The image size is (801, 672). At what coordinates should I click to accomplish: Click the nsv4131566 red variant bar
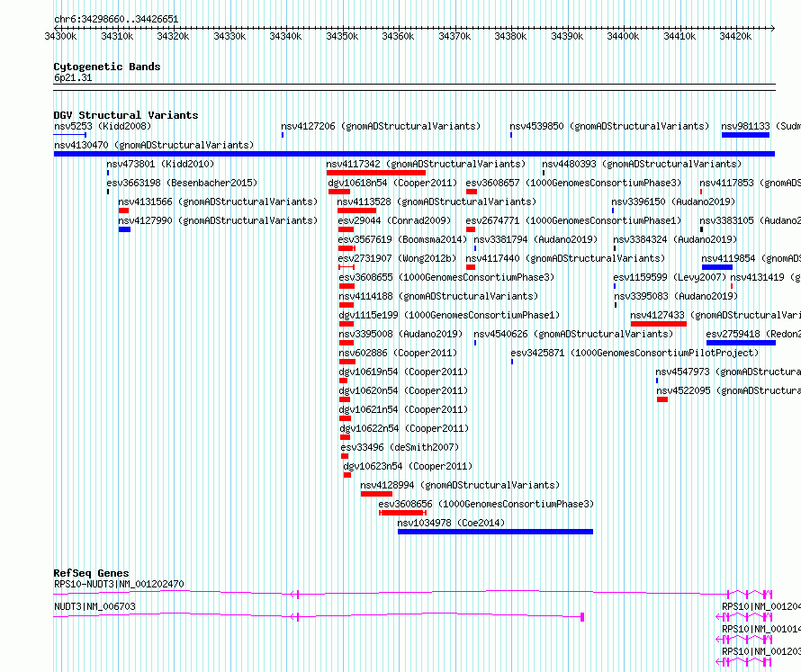(x=123, y=211)
